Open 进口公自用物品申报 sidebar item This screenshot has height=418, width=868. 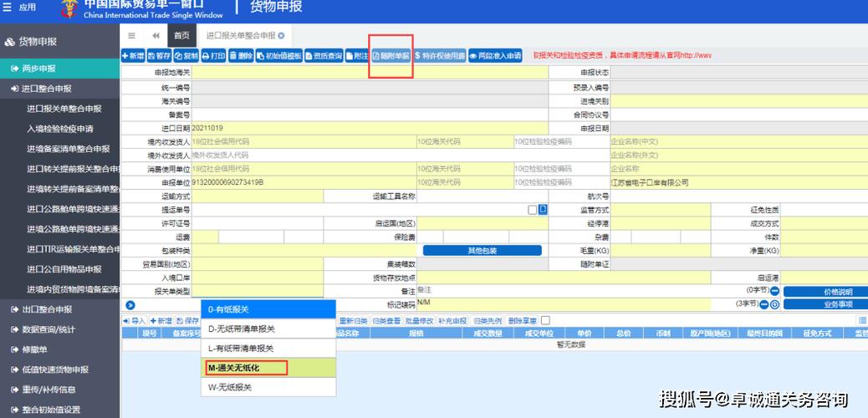(64, 269)
